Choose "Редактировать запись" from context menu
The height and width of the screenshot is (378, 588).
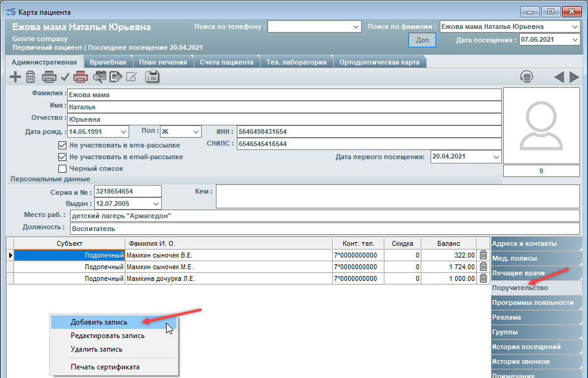click(x=108, y=336)
